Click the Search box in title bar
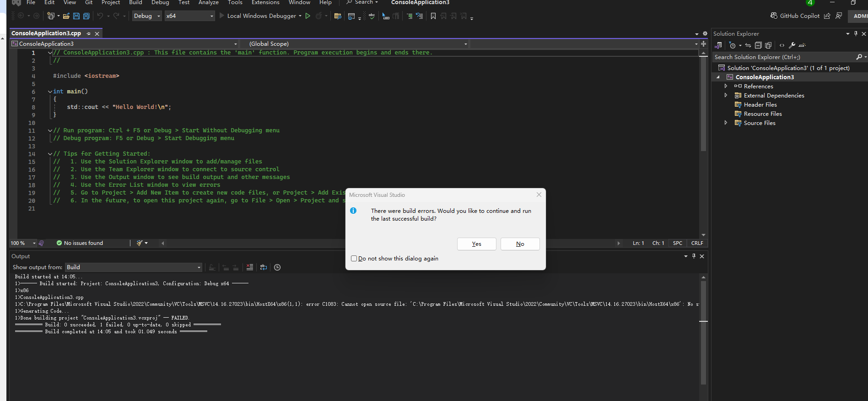Image resolution: width=868 pixels, height=401 pixels. 362,2
